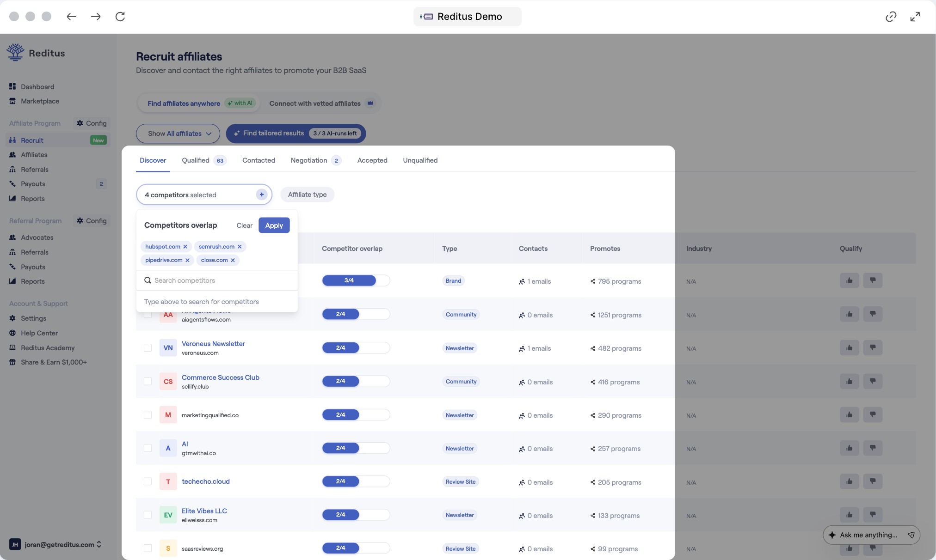The height and width of the screenshot is (560, 936).
Task: Select Veroneus Newsletter row checkbox
Action: (x=148, y=348)
